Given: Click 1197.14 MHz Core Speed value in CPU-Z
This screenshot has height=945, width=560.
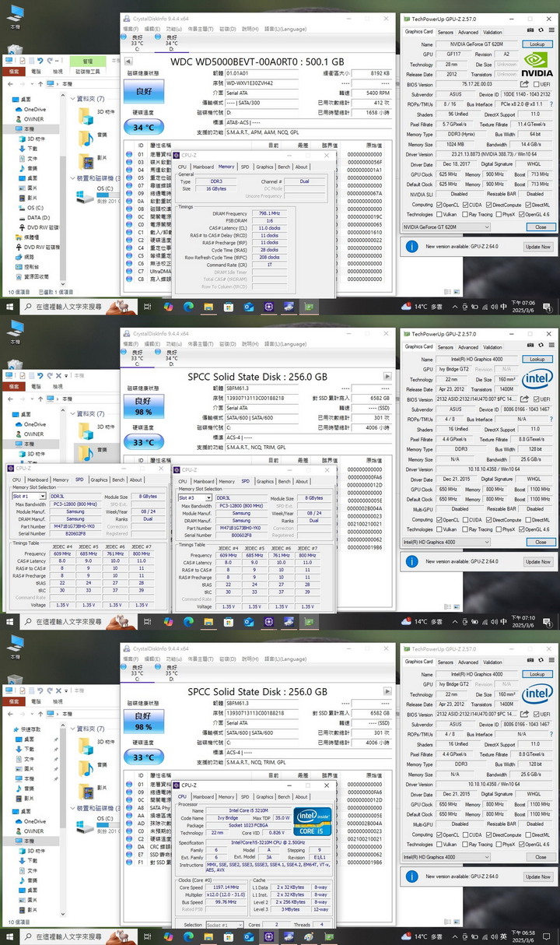Looking at the screenshot, I should [226, 887].
